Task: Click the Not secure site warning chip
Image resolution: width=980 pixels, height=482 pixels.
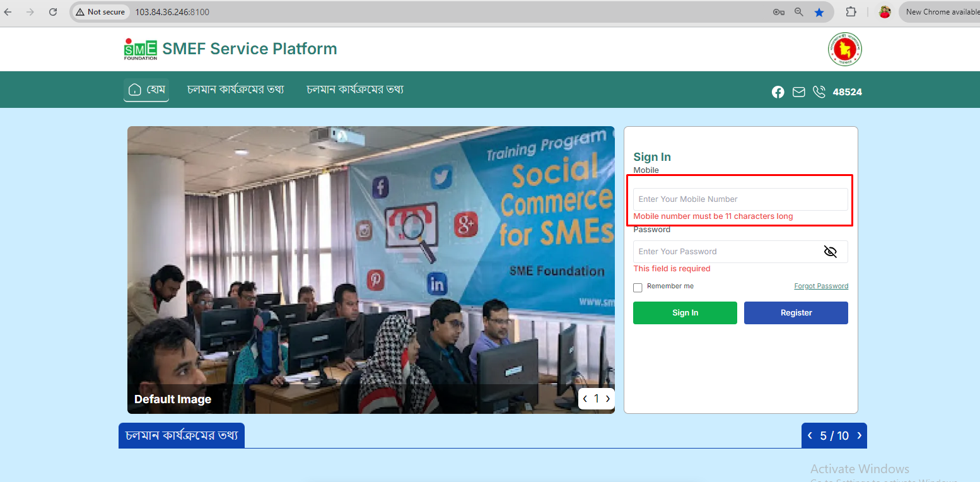Action: point(100,12)
